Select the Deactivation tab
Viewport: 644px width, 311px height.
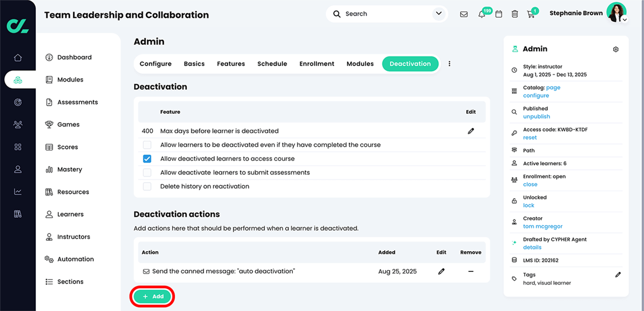click(x=410, y=64)
